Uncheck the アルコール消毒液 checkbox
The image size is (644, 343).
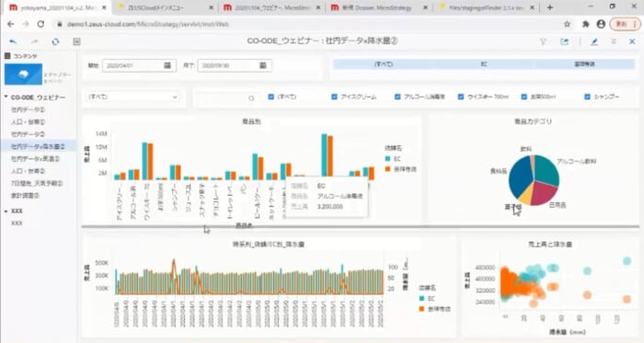point(397,97)
